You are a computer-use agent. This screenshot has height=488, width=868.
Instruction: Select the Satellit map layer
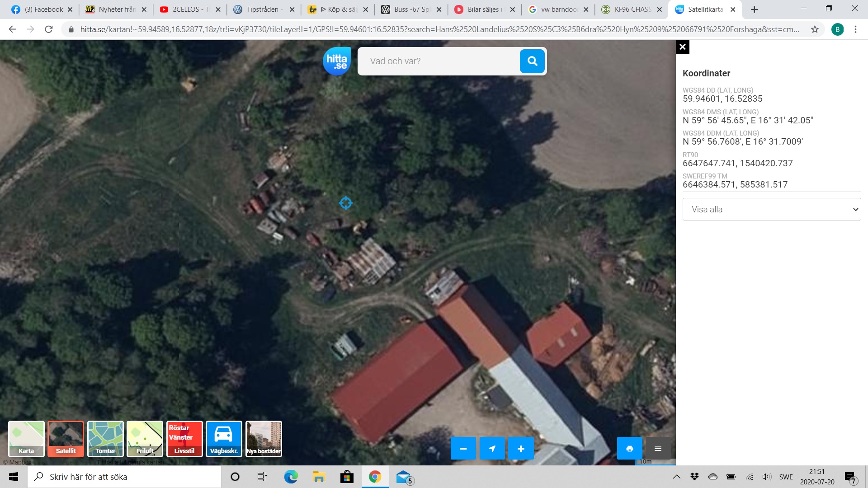pyautogui.click(x=66, y=439)
